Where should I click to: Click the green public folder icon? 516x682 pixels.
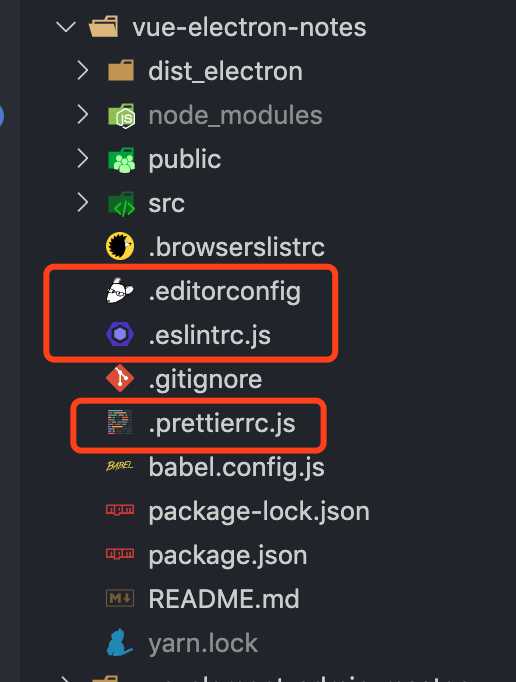click(121, 160)
